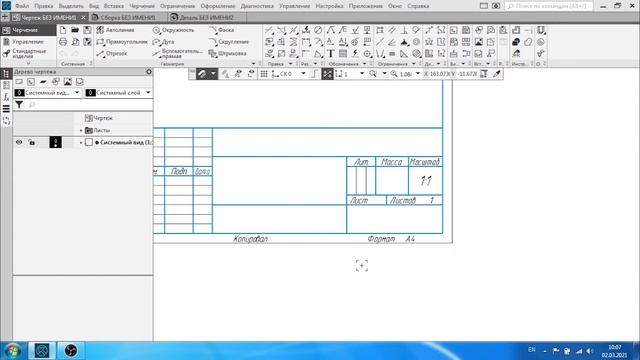Click the command search field
Image resolution: width=640 pixels, height=360 pixels.
pos(549,6)
